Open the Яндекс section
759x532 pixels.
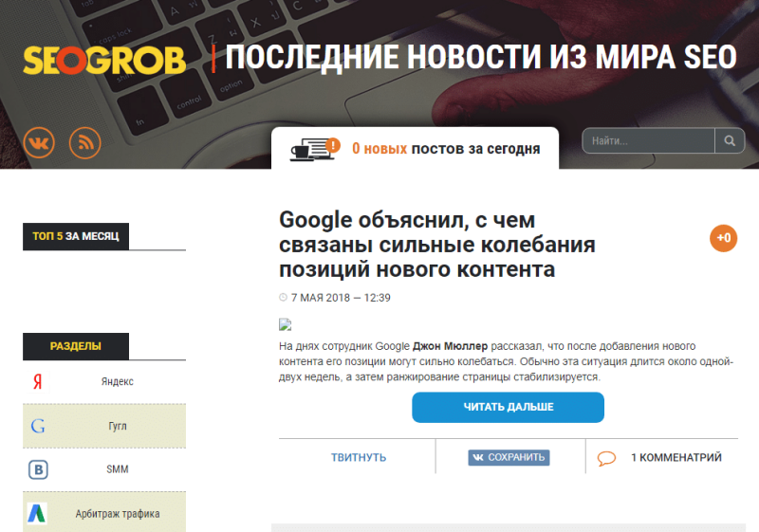coord(104,381)
